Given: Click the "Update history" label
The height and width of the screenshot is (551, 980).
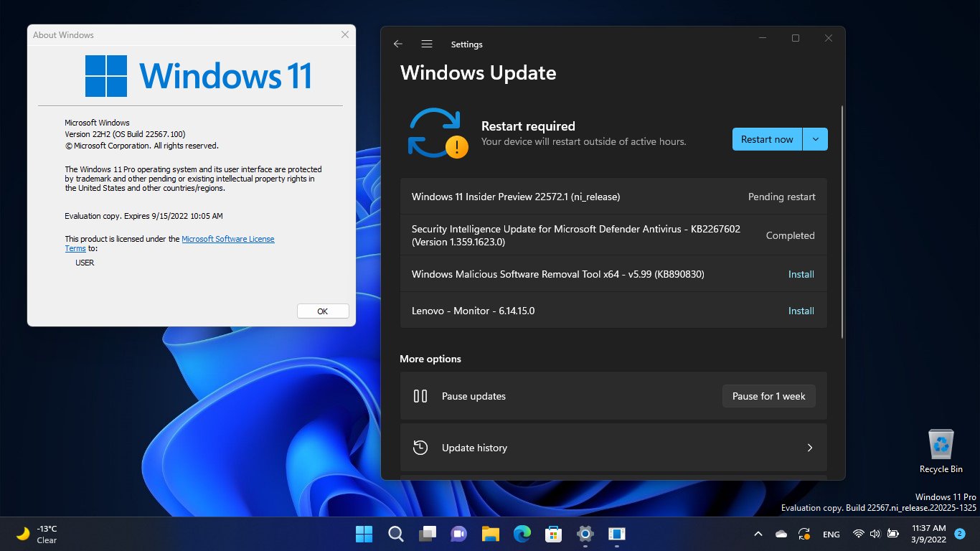Looking at the screenshot, I should pos(474,448).
